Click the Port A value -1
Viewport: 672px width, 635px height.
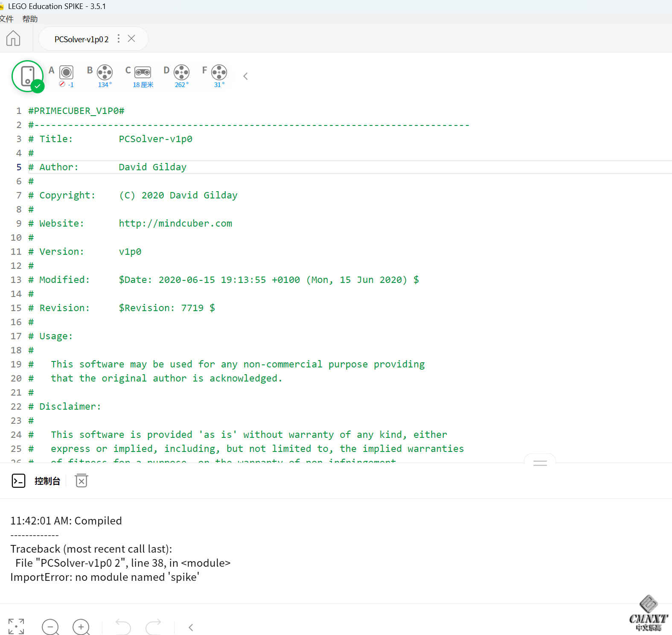[x=70, y=85]
